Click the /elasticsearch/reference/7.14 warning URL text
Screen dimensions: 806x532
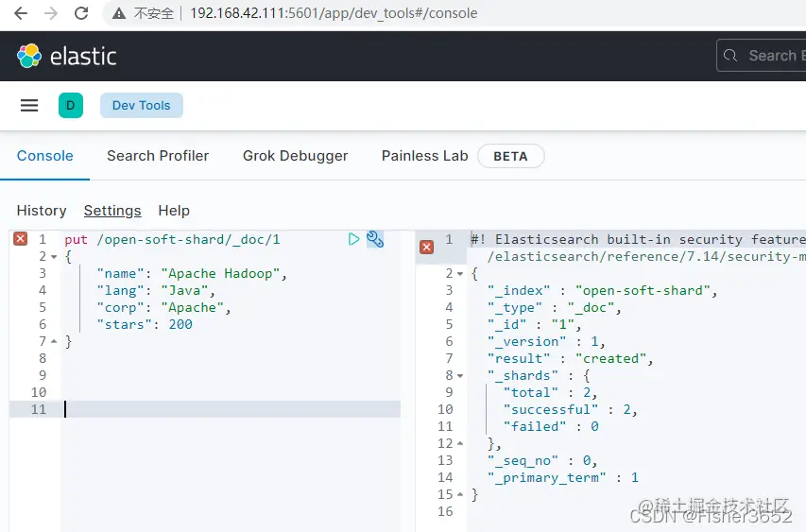[646, 256]
